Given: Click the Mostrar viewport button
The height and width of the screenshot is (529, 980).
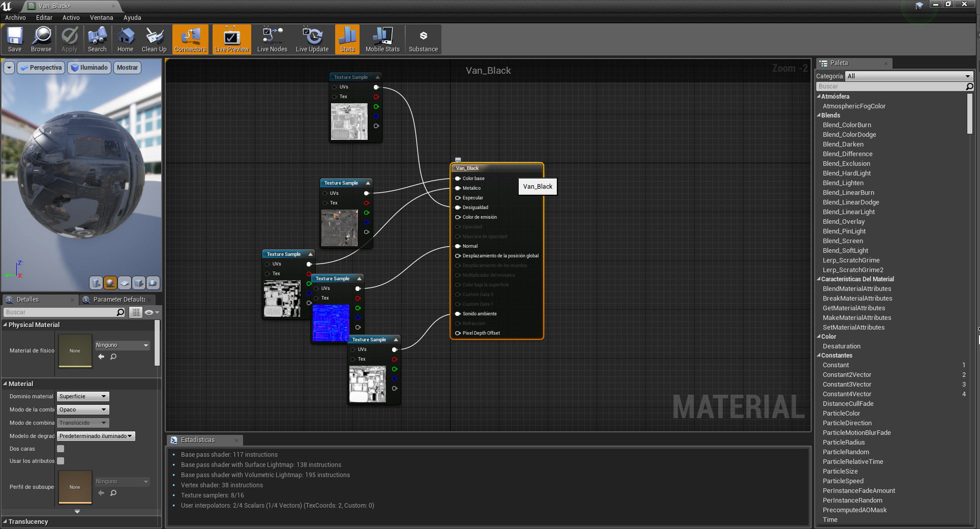Looking at the screenshot, I should [x=127, y=68].
